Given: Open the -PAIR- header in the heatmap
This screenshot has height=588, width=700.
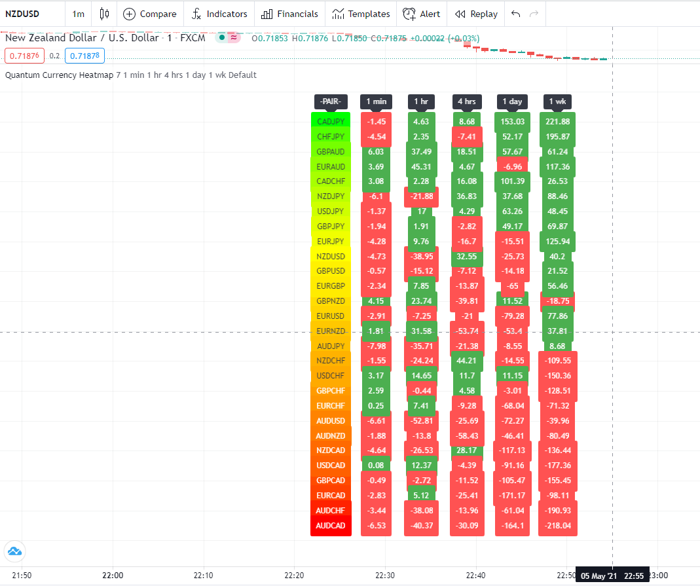Looking at the screenshot, I should click(x=331, y=101).
